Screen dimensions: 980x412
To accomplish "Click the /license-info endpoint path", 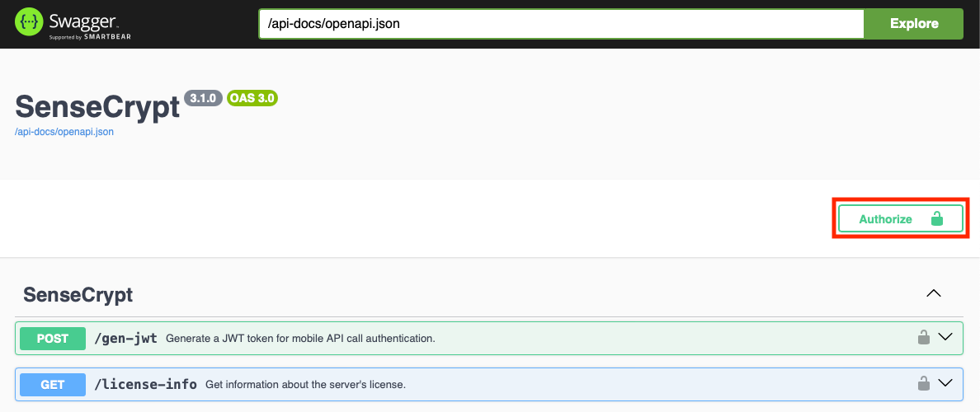I will coord(146,384).
